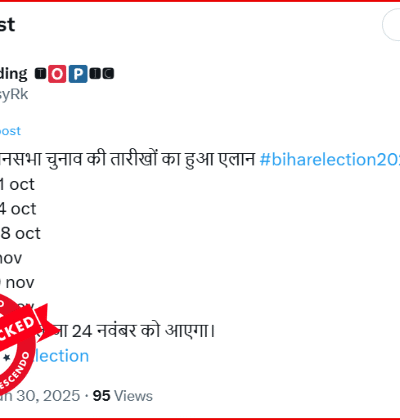Click the circular button at the top right
The image size is (400, 420).
pyautogui.click(x=392, y=25)
